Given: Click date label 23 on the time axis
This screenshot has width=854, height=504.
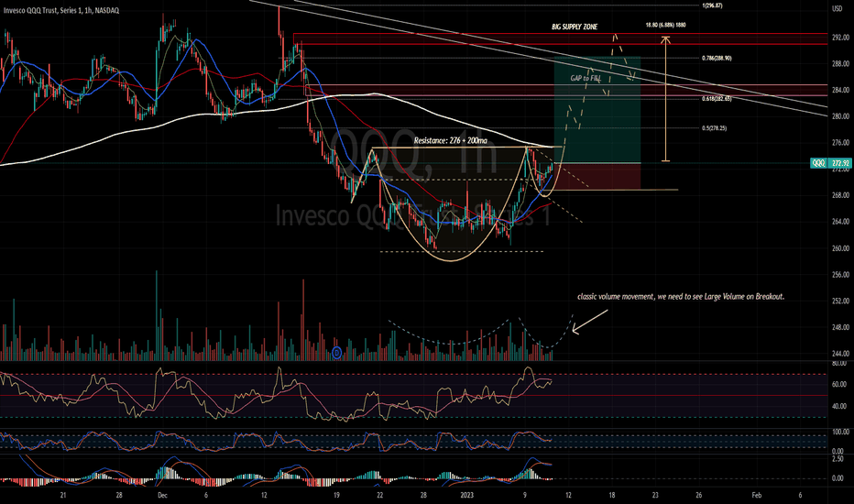Looking at the screenshot, I should tap(655, 495).
